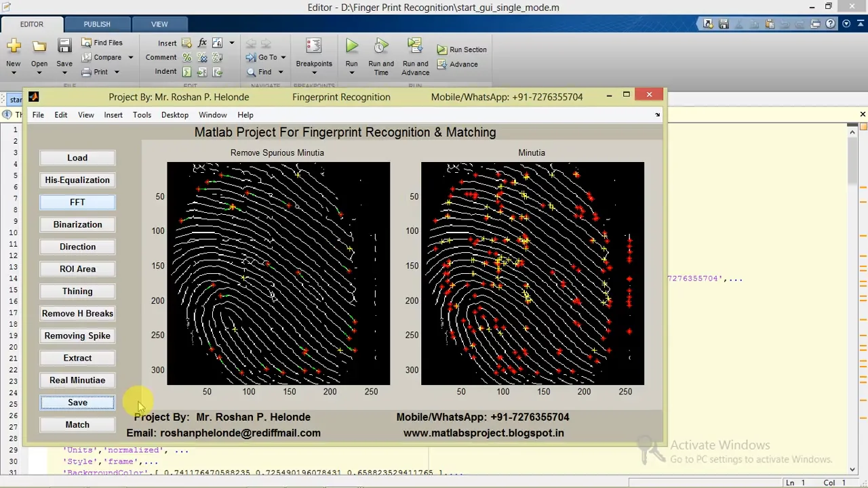Click the Comment percent icon
The width and height of the screenshot is (868, 488).
pos(186,58)
